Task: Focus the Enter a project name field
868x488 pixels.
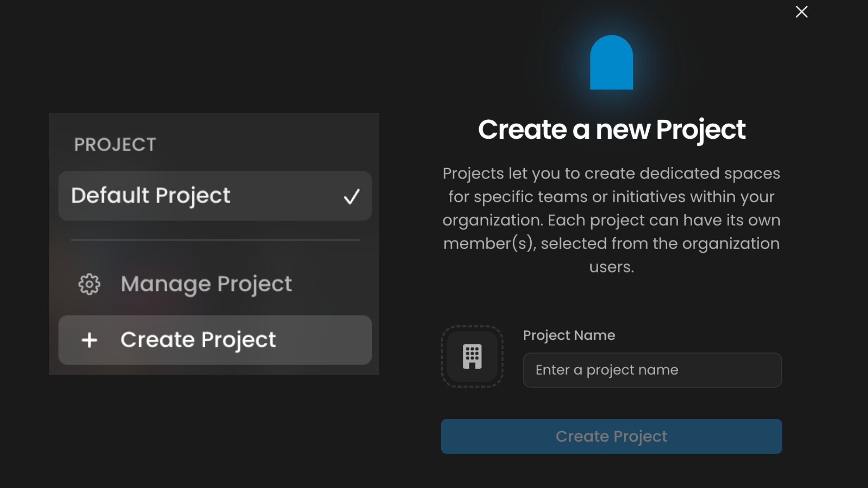Action: coord(652,370)
